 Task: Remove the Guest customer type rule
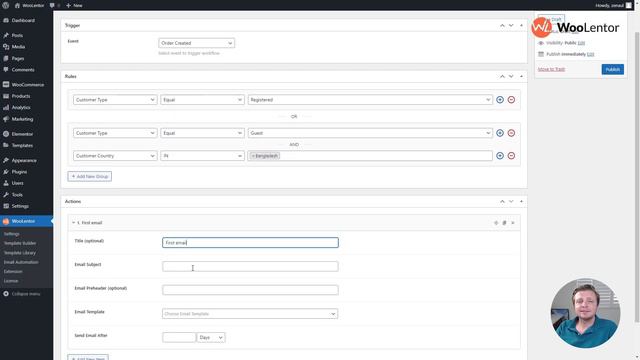[511, 133]
